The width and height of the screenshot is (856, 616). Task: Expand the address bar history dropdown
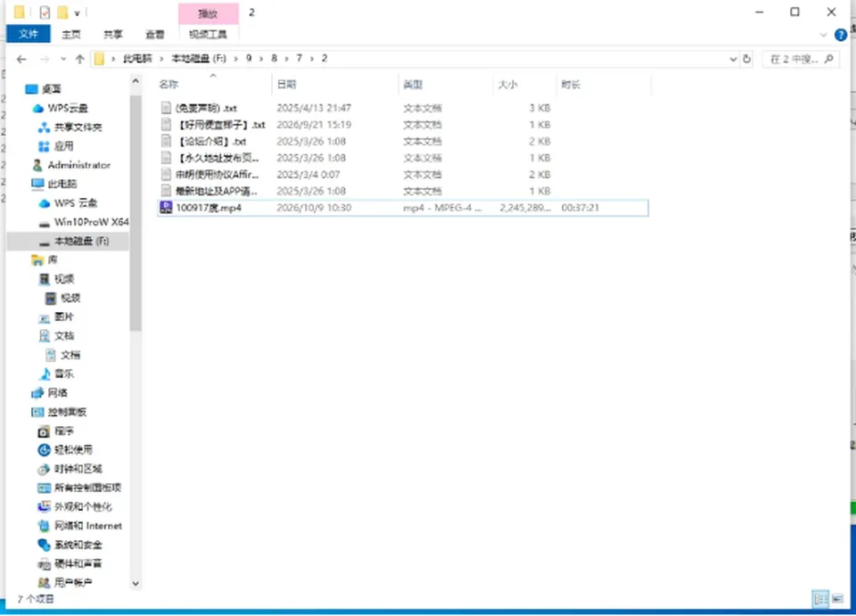pos(733,59)
